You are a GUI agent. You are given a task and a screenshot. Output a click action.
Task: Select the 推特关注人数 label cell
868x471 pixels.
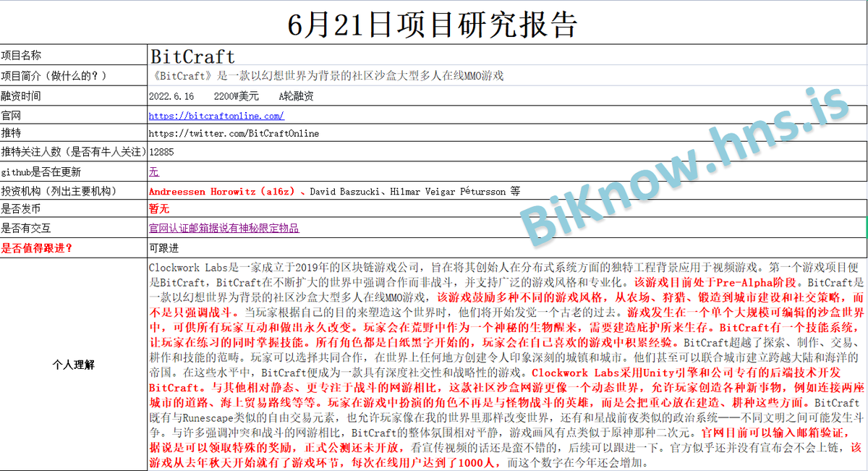point(73,153)
